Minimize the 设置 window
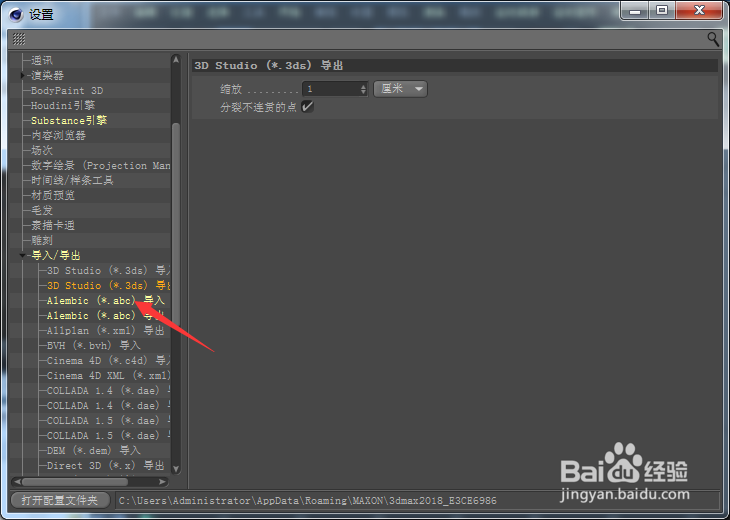730x520 pixels. 635,11
